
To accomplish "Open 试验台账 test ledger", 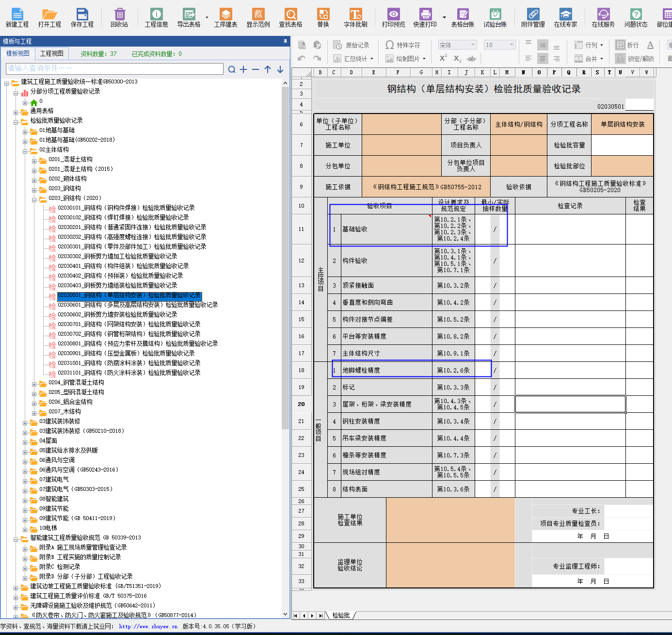I will [x=495, y=17].
